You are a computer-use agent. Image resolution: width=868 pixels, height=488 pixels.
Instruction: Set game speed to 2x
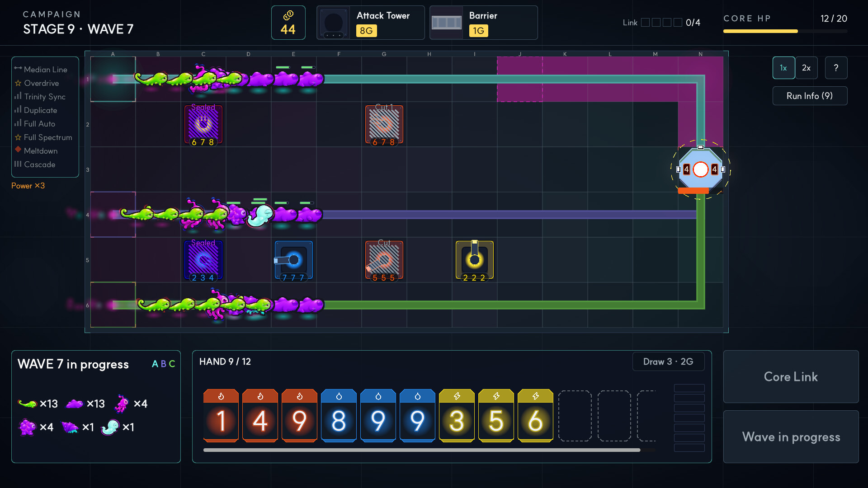807,68
